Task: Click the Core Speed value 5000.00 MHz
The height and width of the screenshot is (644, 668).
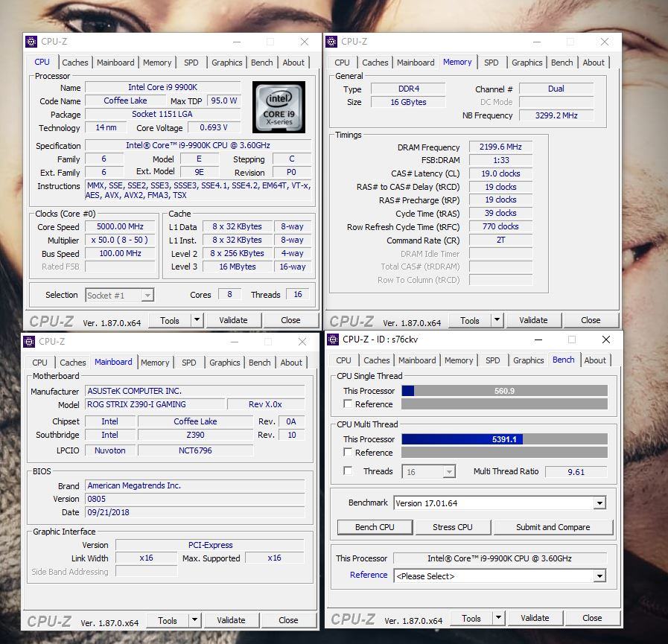Action: click(x=120, y=226)
